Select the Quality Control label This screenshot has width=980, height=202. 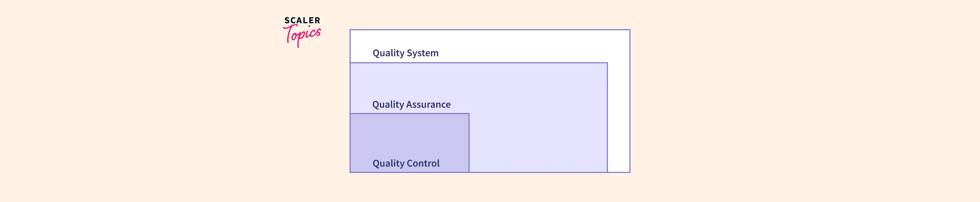406,164
